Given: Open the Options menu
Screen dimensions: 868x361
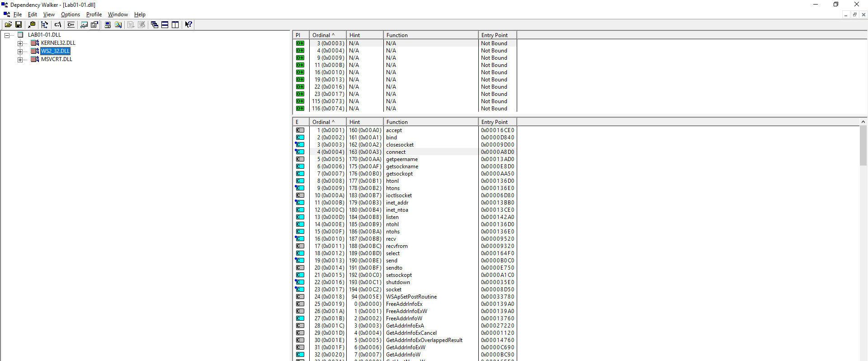Looking at the screenshot, I should 71,14.
